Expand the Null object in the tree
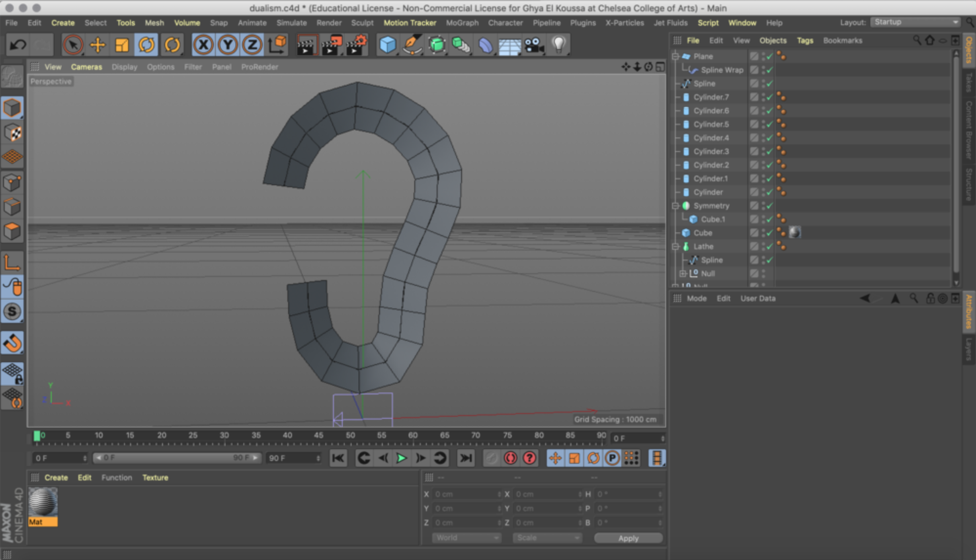Image resolution: width=976 pixels, height=560 pixels. (683, 274)
